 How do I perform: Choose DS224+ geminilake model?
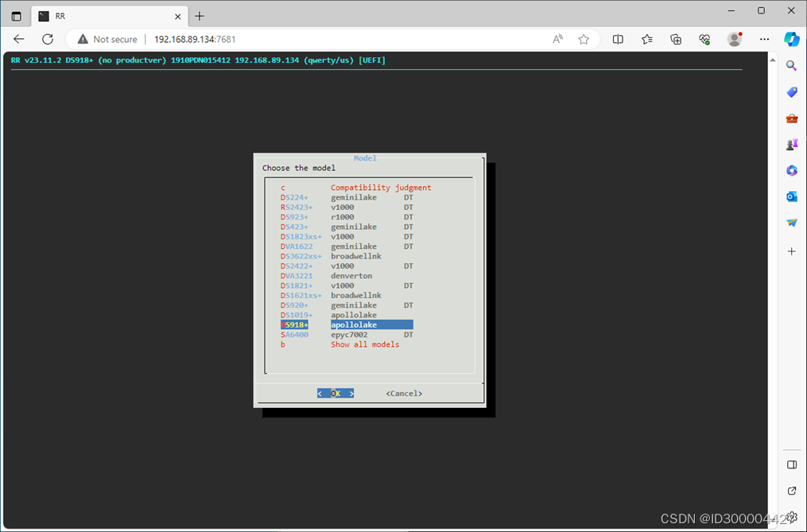[x=347, y=197]
